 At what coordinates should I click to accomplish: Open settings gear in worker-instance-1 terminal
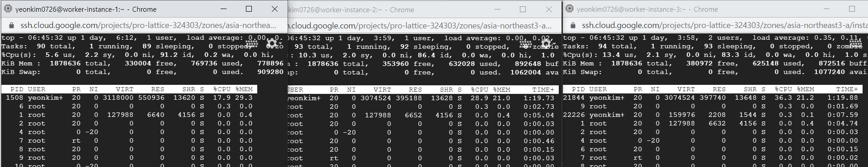pos(272,44)
